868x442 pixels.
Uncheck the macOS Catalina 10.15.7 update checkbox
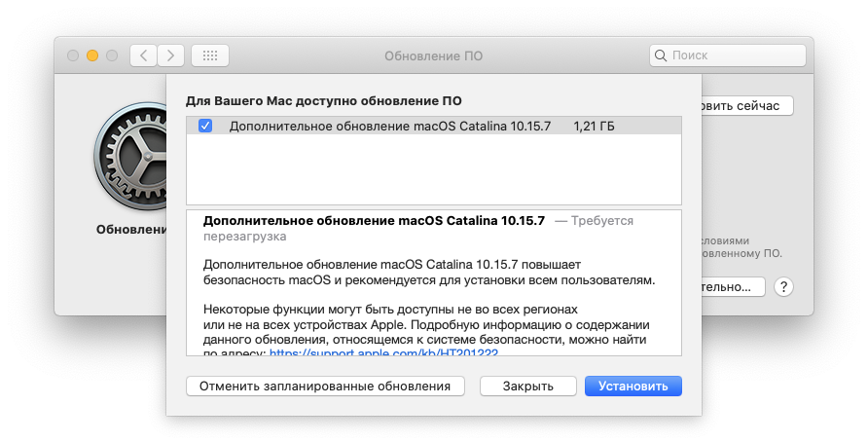tap(205, 126)
